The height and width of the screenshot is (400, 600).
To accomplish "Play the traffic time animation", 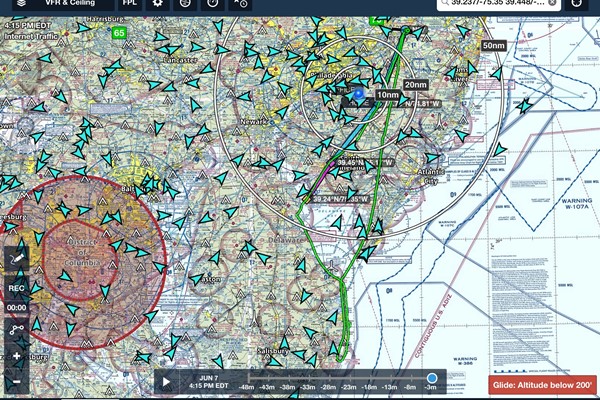I will pyautogui.click(x=168, y=381).
